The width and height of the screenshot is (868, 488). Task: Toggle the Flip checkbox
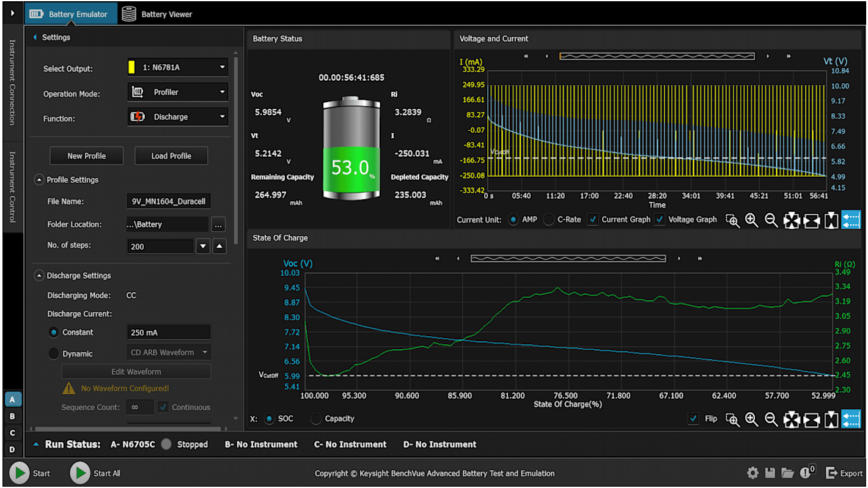(693, 419)
